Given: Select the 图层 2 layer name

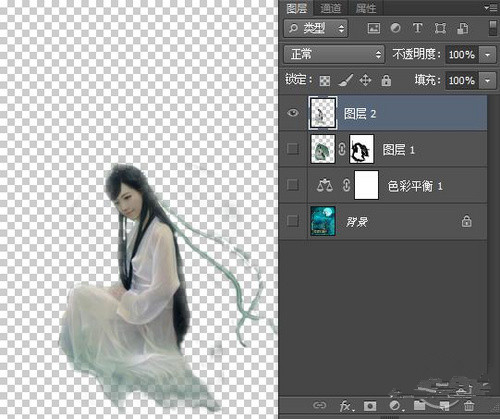Looking at the screenshot, I should tap(360, 114).
